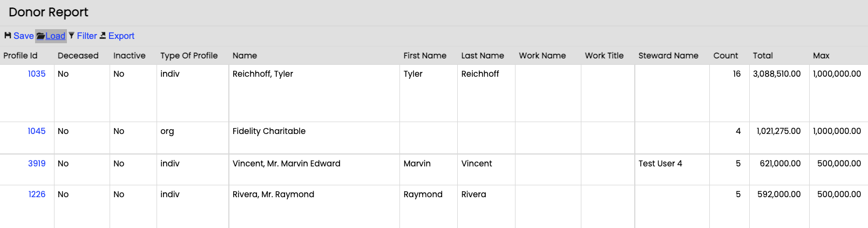Select the Fidelity Charitable name cell
The width and height of the screenshot is (868, 228).
tap(269, 131)
